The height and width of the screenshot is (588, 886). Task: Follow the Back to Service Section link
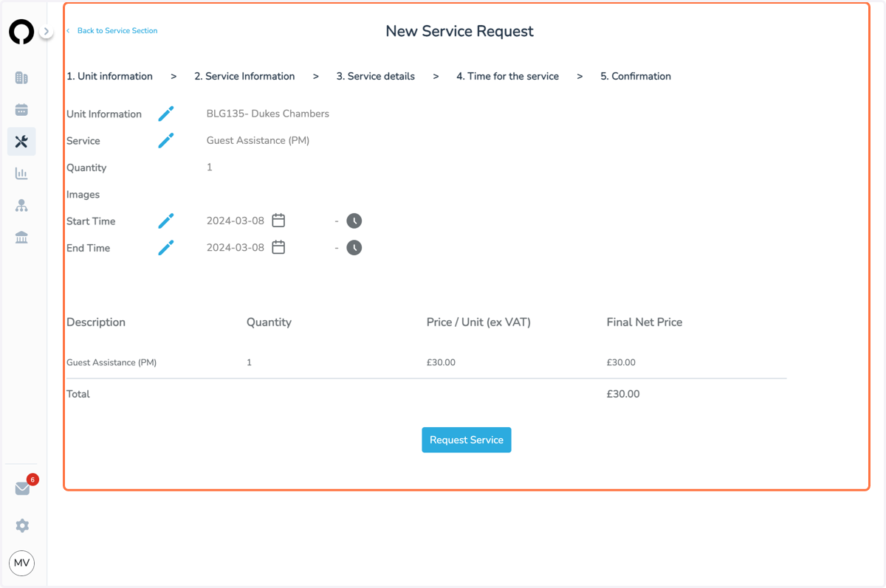(x=117, y=30)
